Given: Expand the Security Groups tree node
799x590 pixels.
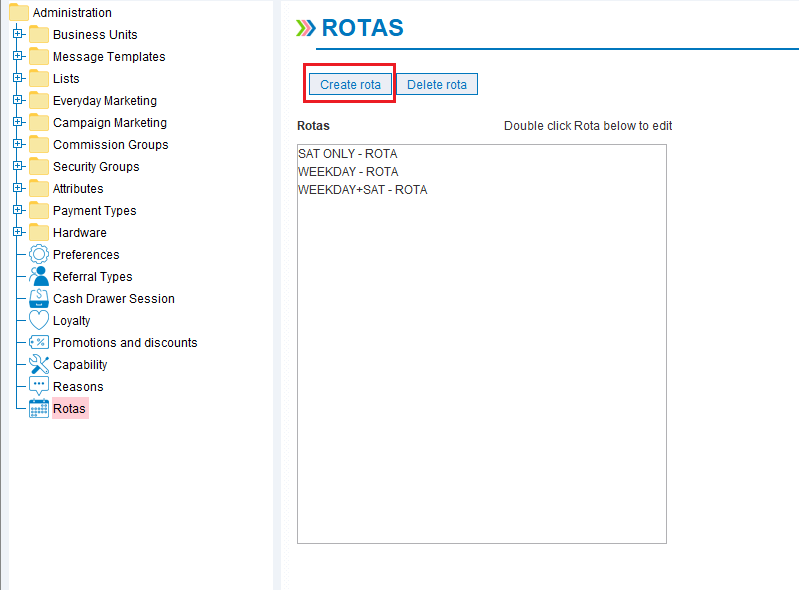Looking at the screenshot, I should click(17, 166).
